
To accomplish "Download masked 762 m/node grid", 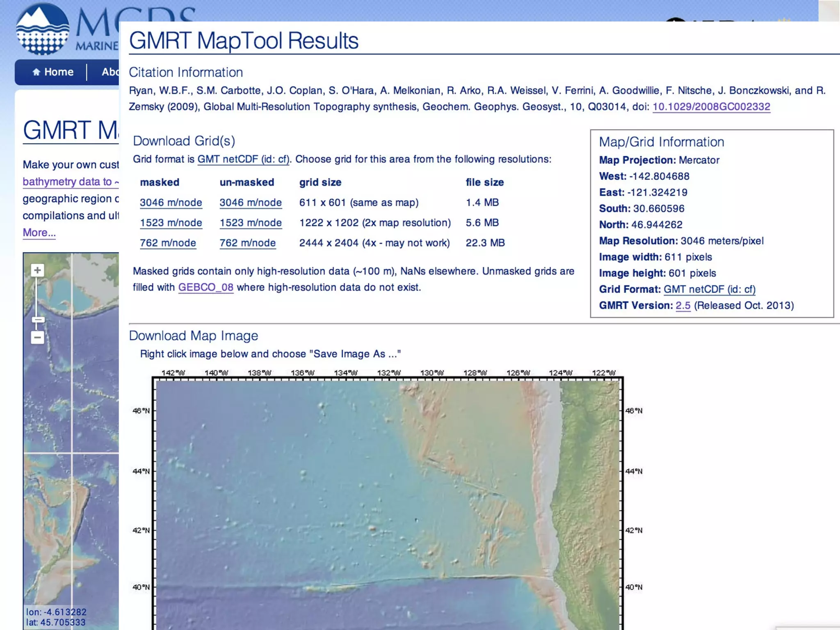I will coord(168,243).
